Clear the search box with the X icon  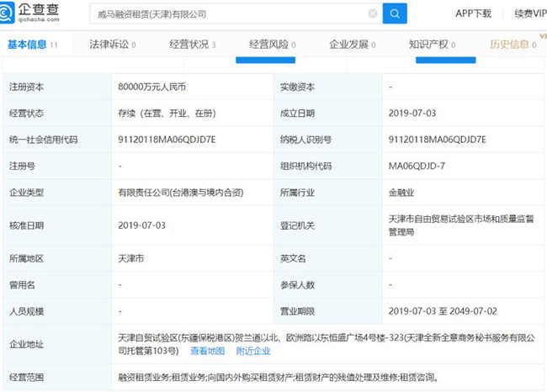(x=373, y=13)
